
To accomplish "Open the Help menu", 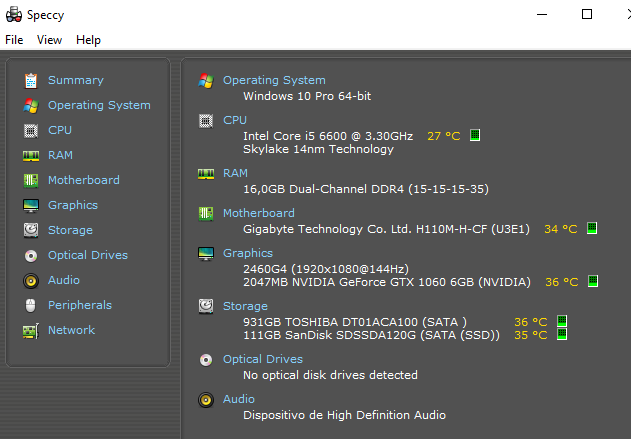I will (88, 40).
